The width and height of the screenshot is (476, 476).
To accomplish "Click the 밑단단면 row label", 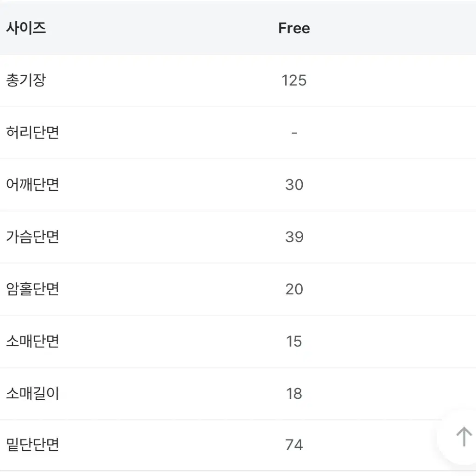I will (33, 445).
